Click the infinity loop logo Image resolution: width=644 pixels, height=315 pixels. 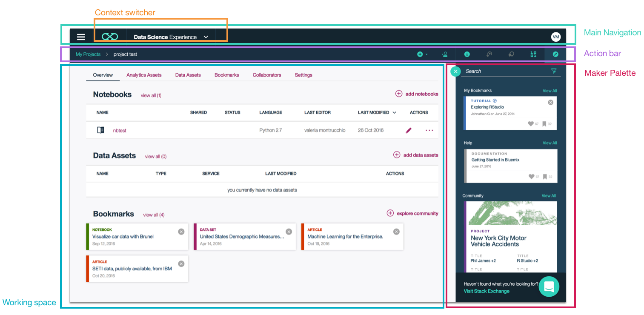110,37
